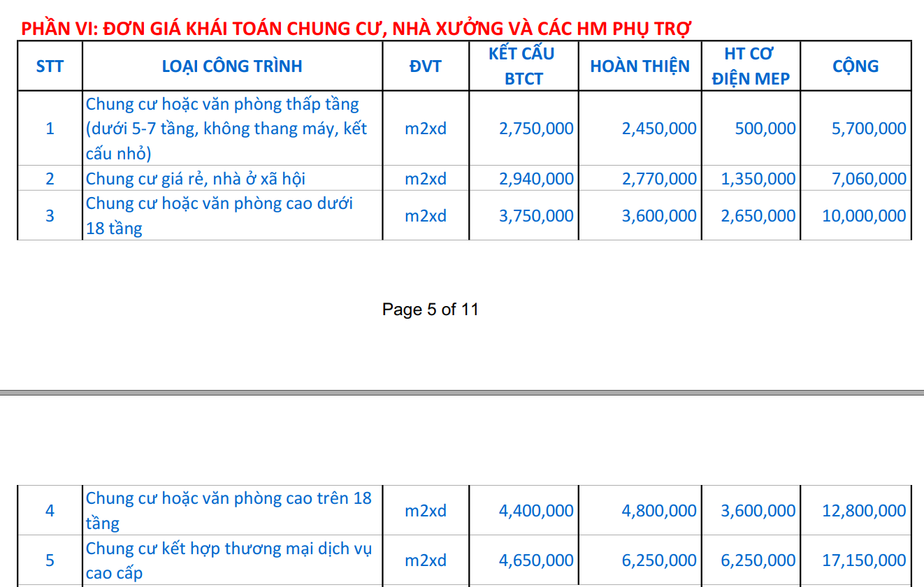Select the KẾT CẤU BTCT header cell
Image resolution: width=924 pixels, height=587 pixels.
click(523, 66)
